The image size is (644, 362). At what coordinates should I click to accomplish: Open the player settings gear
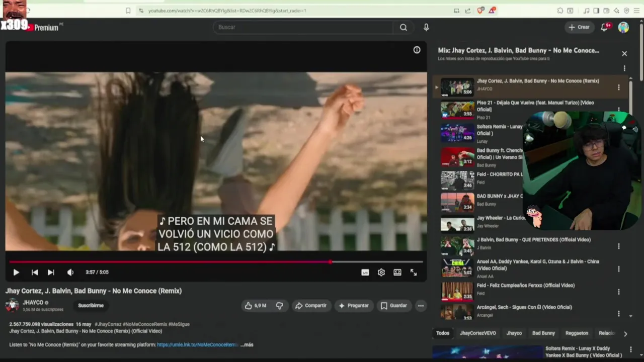coord(381,272)
